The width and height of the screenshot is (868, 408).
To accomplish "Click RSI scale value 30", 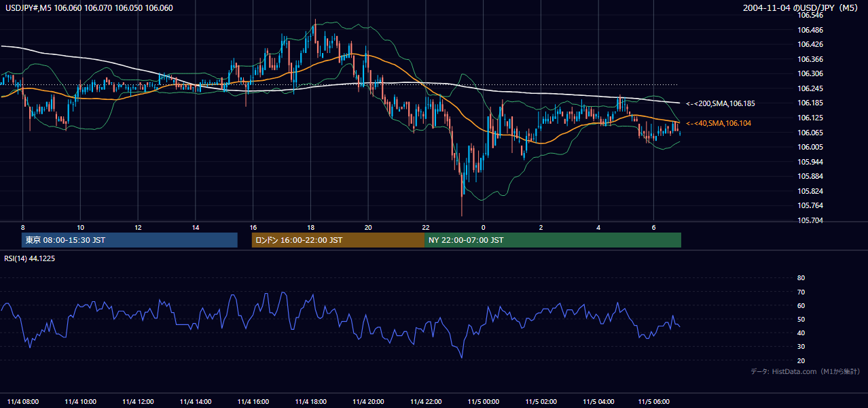I will pos(801,347).
